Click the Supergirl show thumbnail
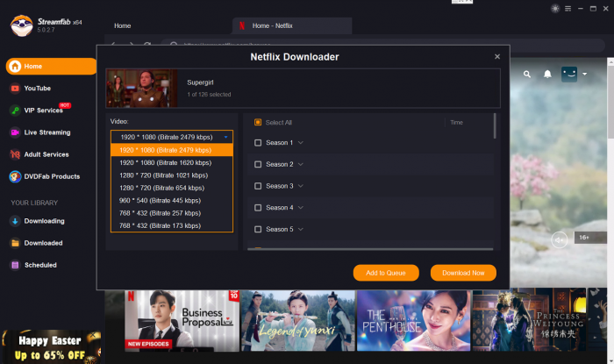 pos(142,88)
